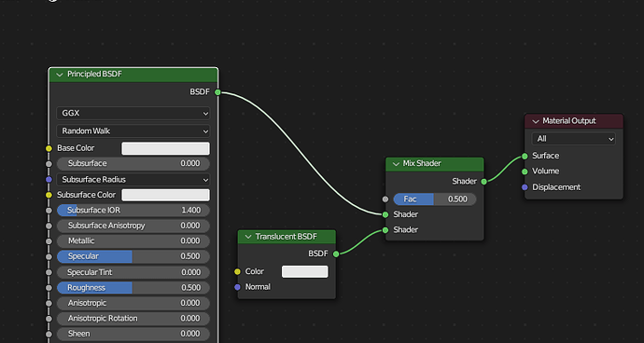Screen dimensions: 644x343
Task: Click the Volume input socket
Action: (x=525, y=171)
